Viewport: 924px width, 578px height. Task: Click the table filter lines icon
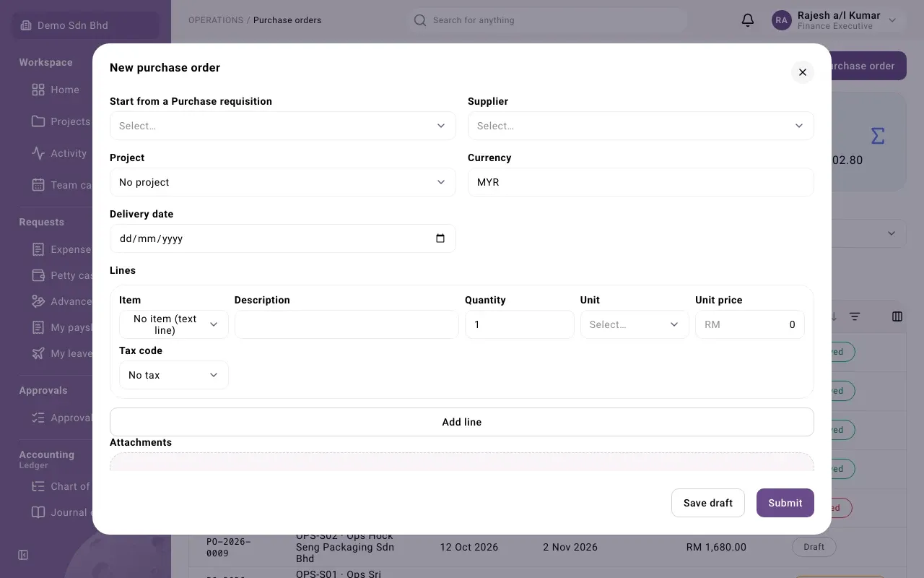[855, 316]
